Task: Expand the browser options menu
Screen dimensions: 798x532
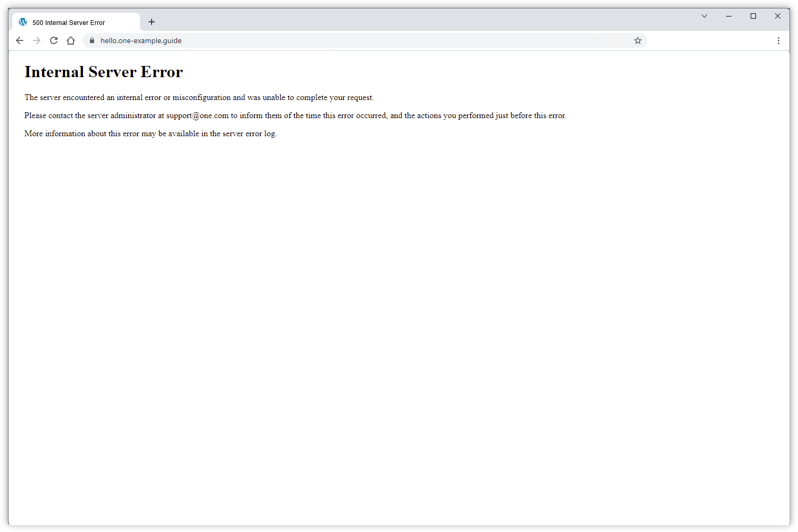Action: pyautogui.click(x=778, y=40)
